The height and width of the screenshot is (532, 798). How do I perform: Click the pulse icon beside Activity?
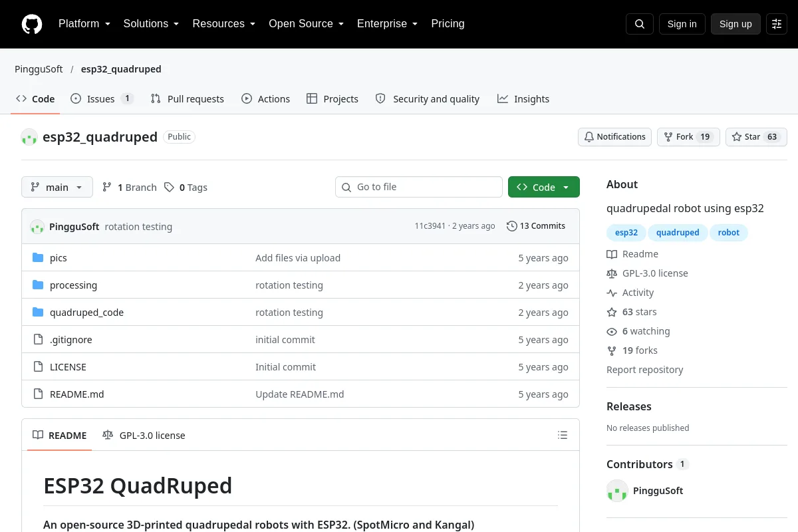(612, 293)
